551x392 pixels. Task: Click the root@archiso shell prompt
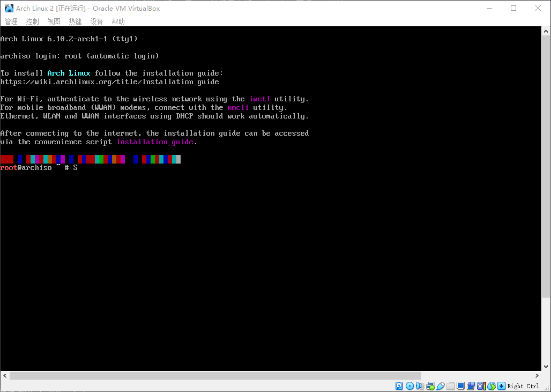[x=34, y=168]
